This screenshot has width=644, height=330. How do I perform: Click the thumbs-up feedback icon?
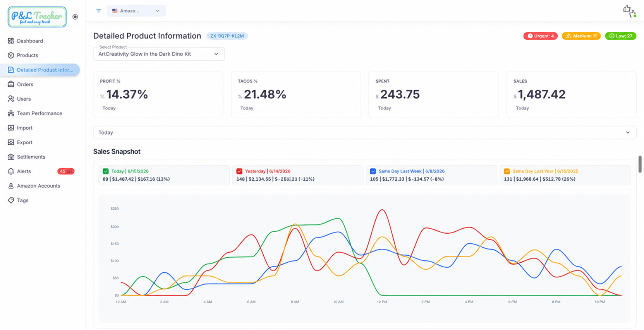629,11
